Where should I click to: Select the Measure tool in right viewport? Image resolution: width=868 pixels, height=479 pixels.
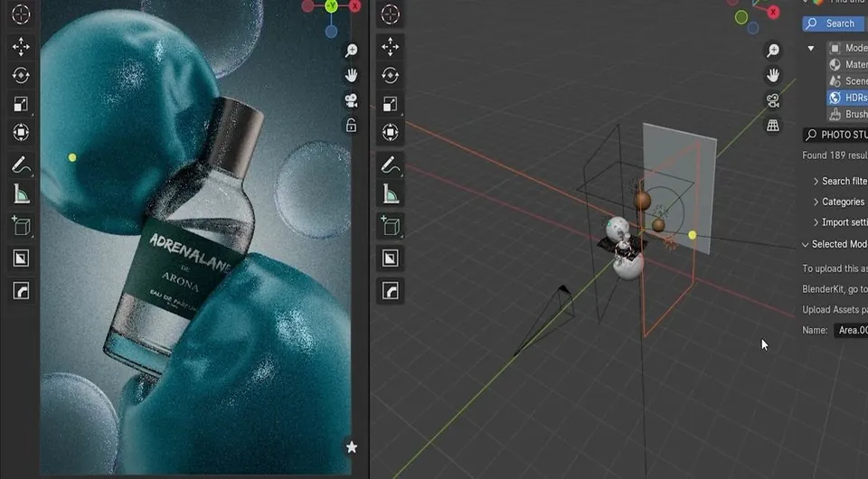click(x=391, y=193)
